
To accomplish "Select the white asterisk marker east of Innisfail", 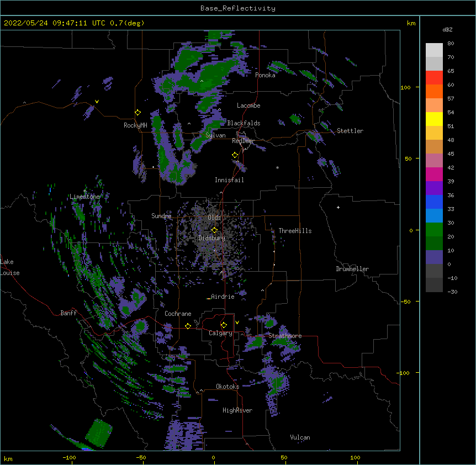I will [x=277, y=167].
